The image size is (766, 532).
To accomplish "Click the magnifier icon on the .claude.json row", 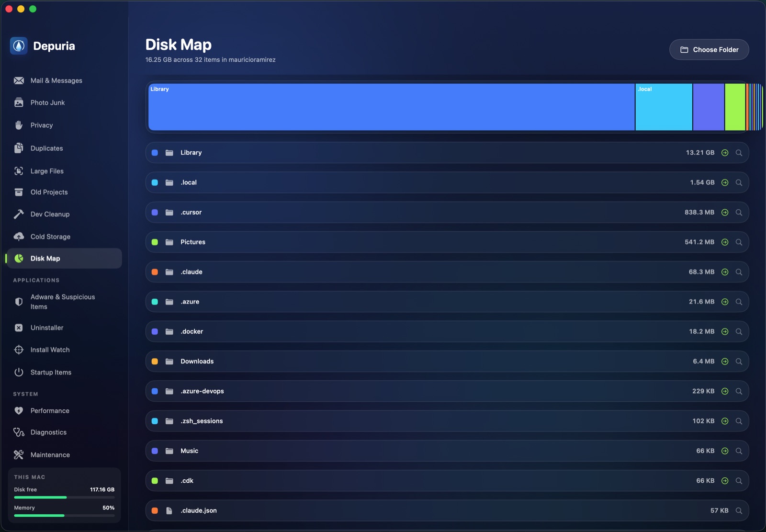I will point(739,510).
